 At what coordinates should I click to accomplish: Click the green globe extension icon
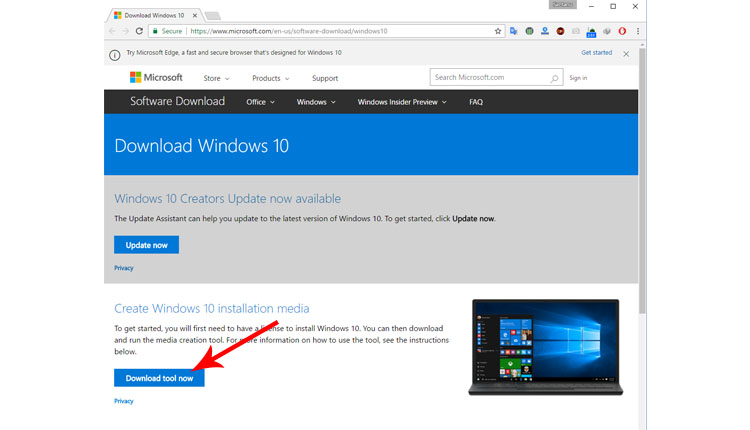(529, 31)
